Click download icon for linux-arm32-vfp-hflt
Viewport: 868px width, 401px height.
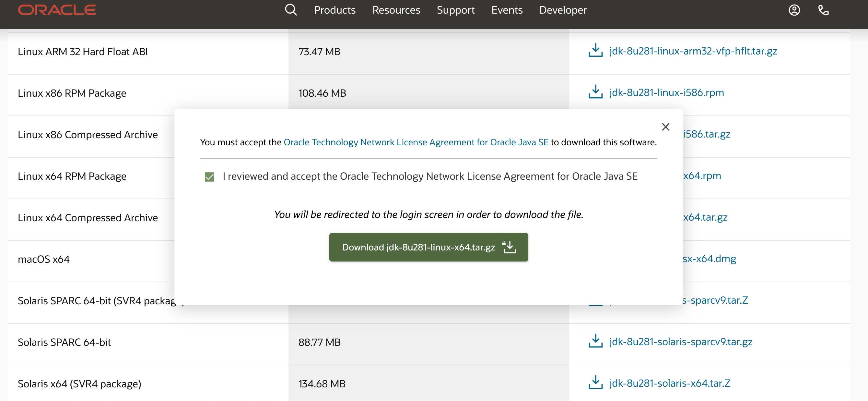click(595, 50)
